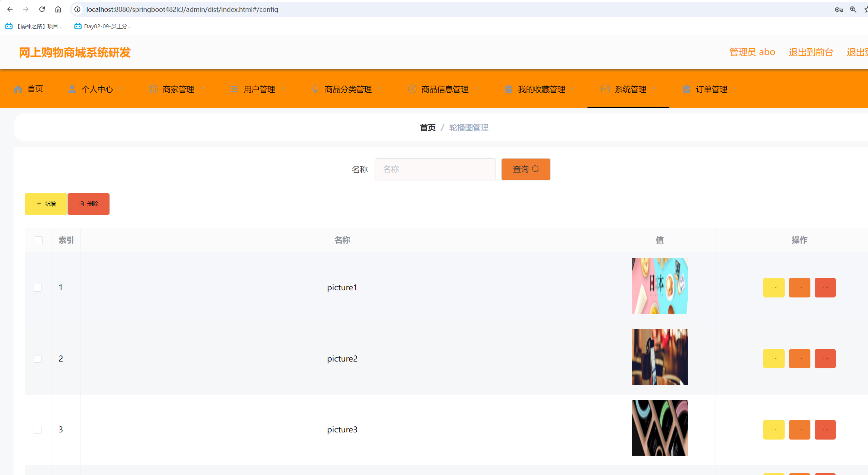Click the house icon beside 首页 in nav
Screen dimensions: 868x475
pyautogui.click(x=18, y=89)
